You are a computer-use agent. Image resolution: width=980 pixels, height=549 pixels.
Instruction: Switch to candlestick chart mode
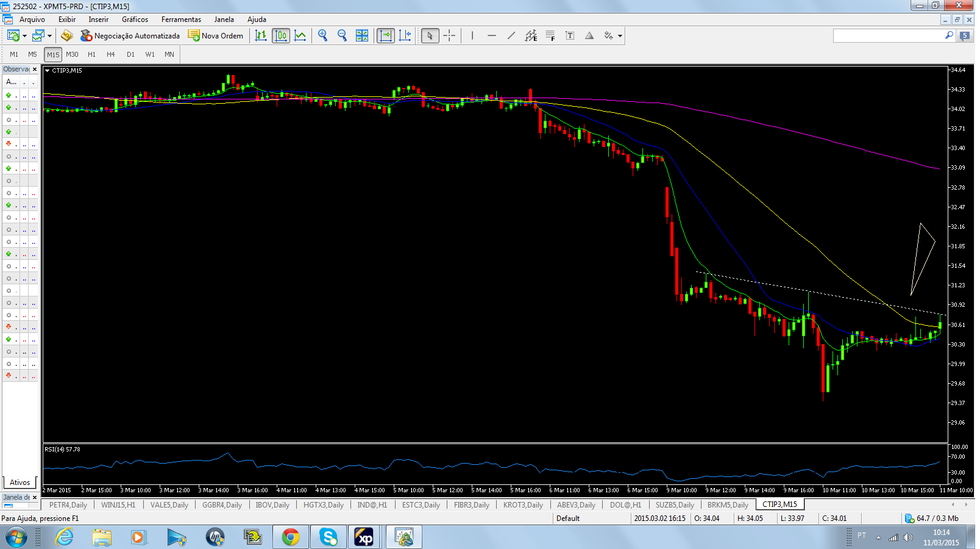point(281,35)
